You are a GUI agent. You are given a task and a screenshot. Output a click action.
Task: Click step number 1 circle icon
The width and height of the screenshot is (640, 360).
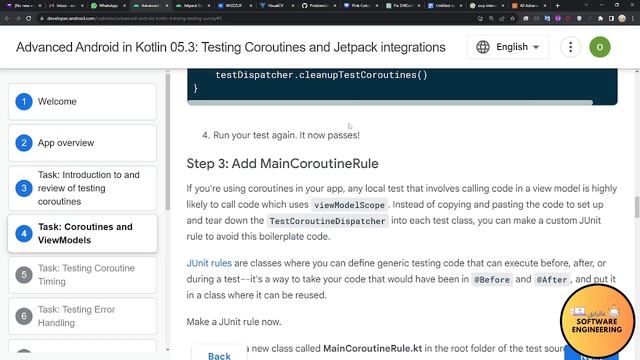pos(24,102)
